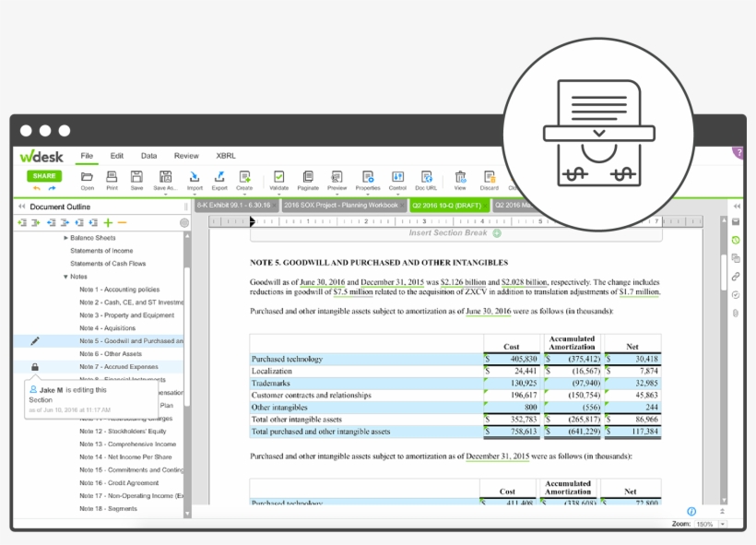Click the Export icon
The image size is (756, 545).
(219, 176)
